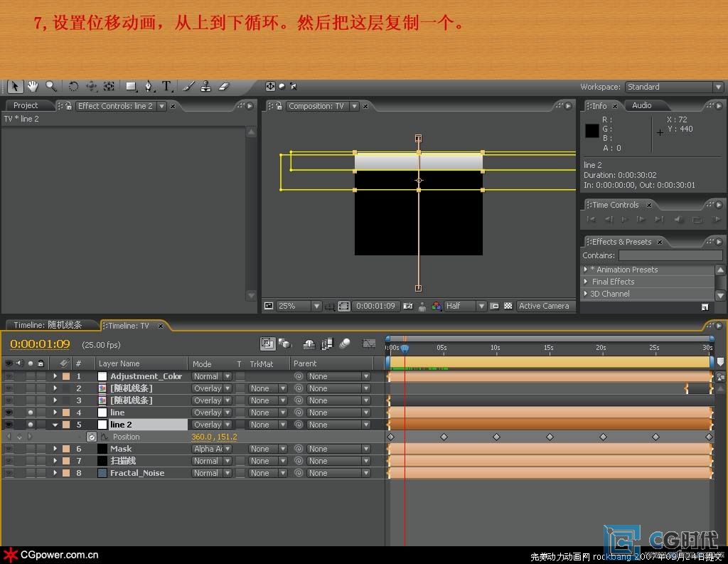The image size is (728, 564).
Task: Toggle the transparency grid icon
Action: (x=508, y=306)
